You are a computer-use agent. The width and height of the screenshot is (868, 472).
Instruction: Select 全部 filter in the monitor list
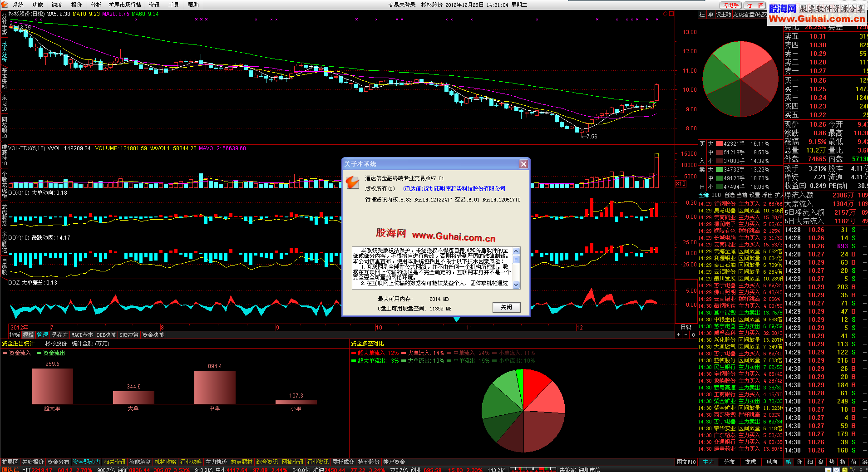tap(704, 195)
